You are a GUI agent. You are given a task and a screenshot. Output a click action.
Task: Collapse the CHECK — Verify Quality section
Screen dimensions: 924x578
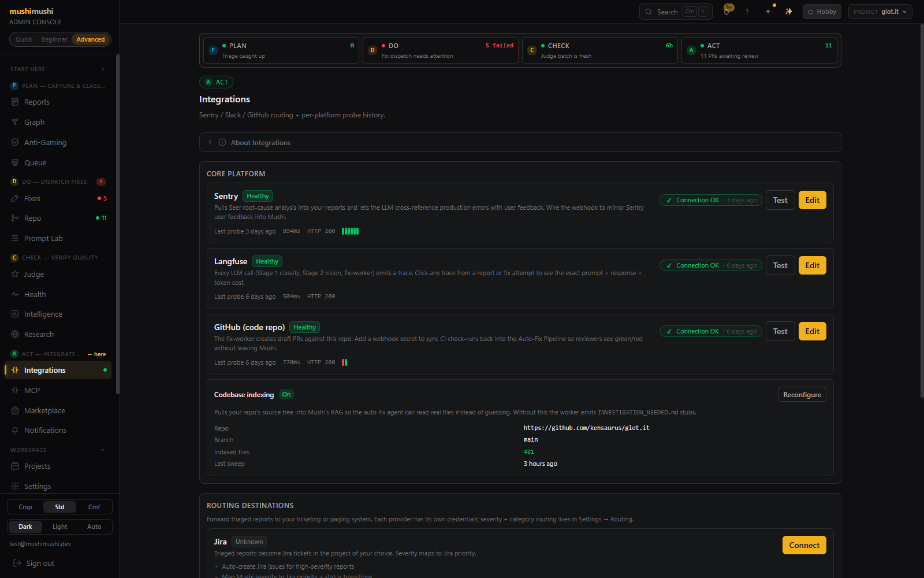point(58,257)
